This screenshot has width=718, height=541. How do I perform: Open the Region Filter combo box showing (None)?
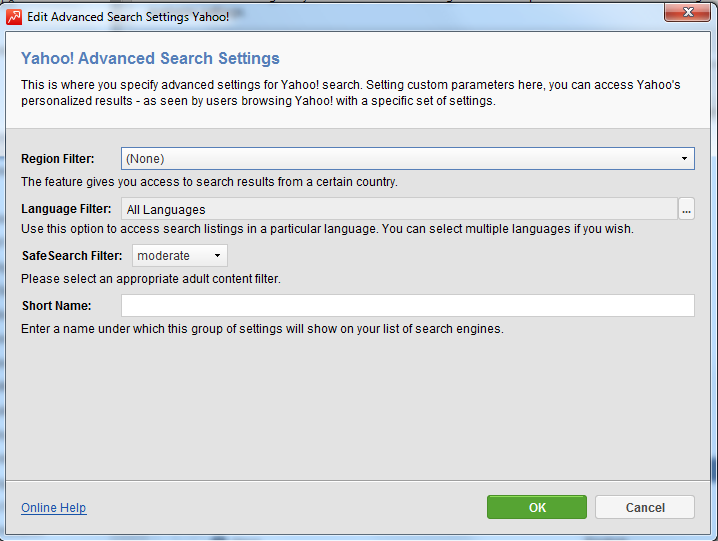[408, 158]
